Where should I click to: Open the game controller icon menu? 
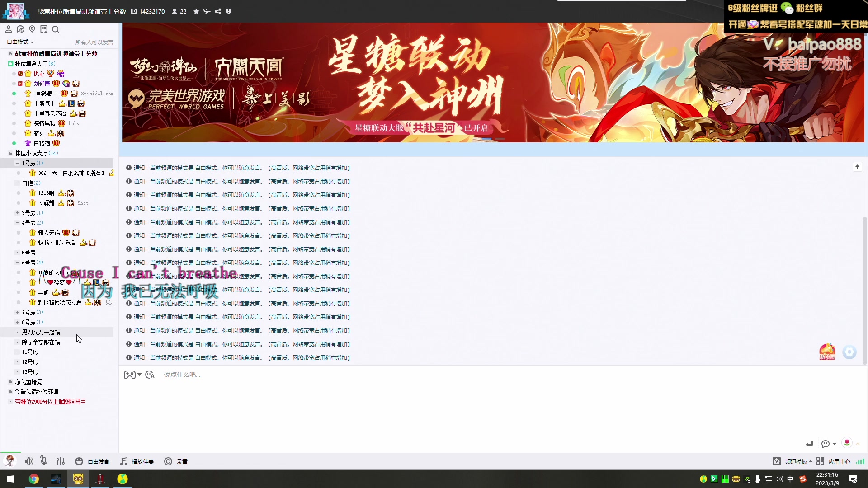pyautogui.click(x=130, y=375)
